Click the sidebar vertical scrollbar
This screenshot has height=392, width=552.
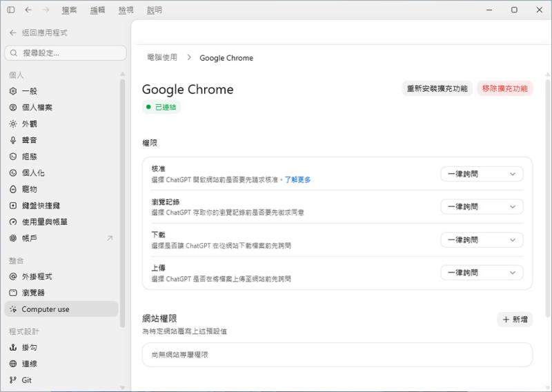click(x=123, y=204)
